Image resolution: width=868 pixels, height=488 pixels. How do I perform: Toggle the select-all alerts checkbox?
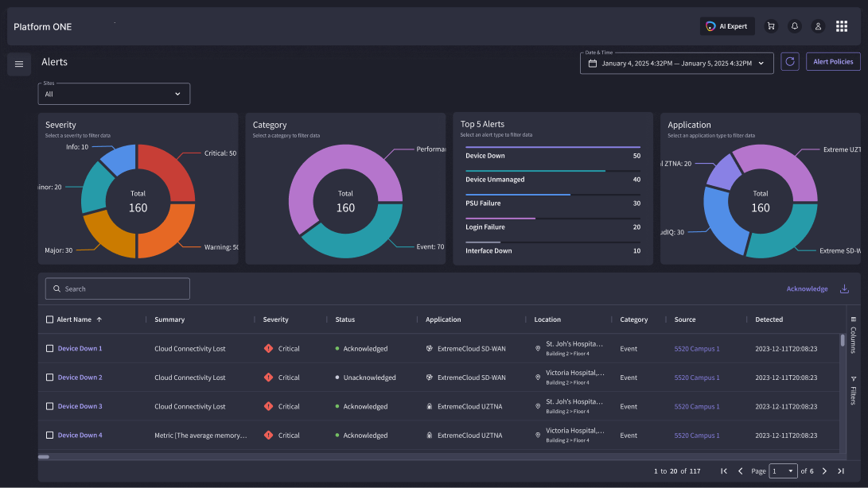coord(50,320)
